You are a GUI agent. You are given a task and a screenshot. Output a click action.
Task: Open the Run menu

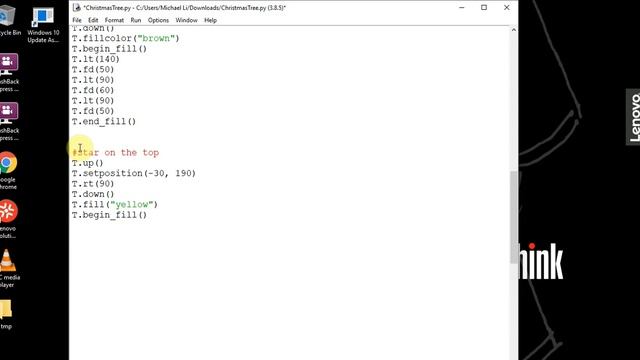[x=136, y=20]
